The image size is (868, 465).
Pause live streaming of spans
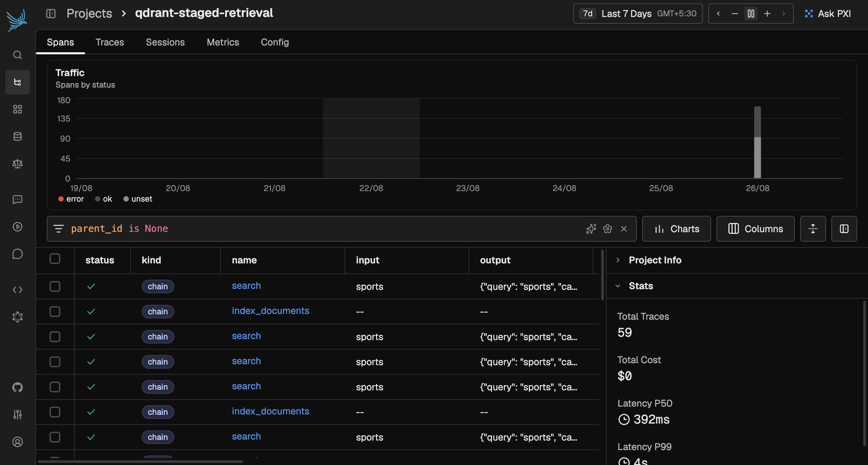tap(751, 14)
